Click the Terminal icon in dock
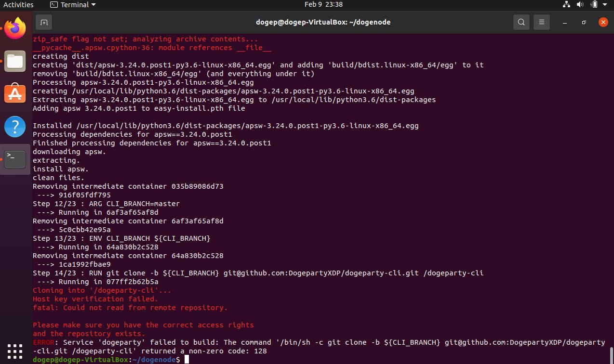 pyautogui.click(x=15, y=159)
